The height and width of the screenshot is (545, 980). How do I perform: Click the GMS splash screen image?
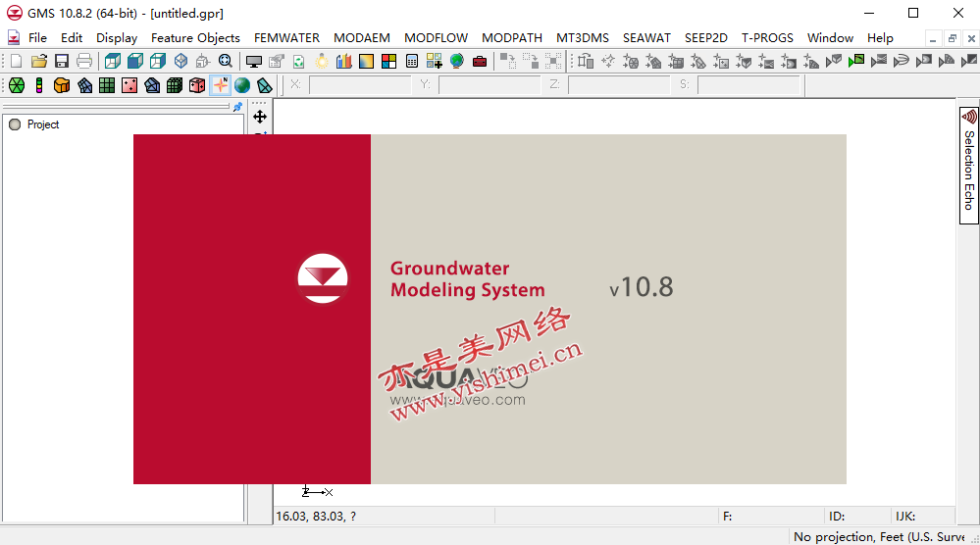pos(490,309)
